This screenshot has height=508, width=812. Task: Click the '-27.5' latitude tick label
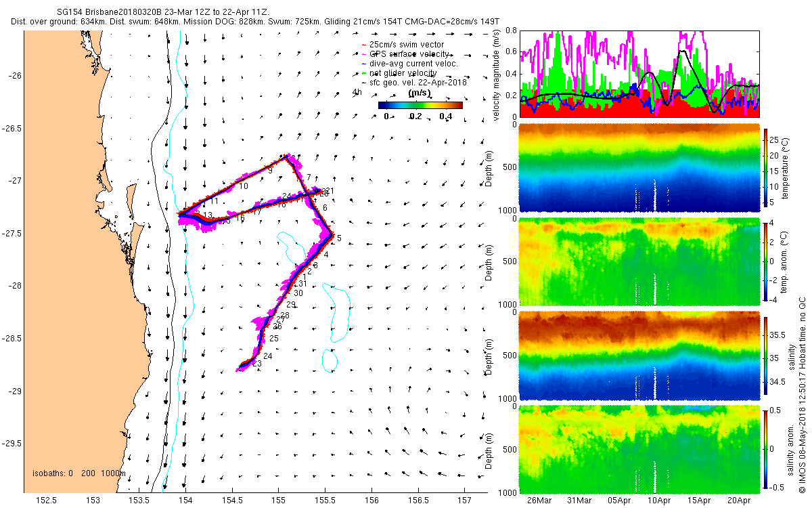(11, 233)
